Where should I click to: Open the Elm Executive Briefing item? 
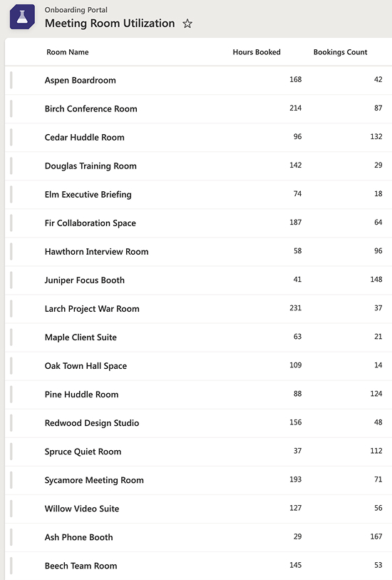pyautogui.click(x=88, y=195)
